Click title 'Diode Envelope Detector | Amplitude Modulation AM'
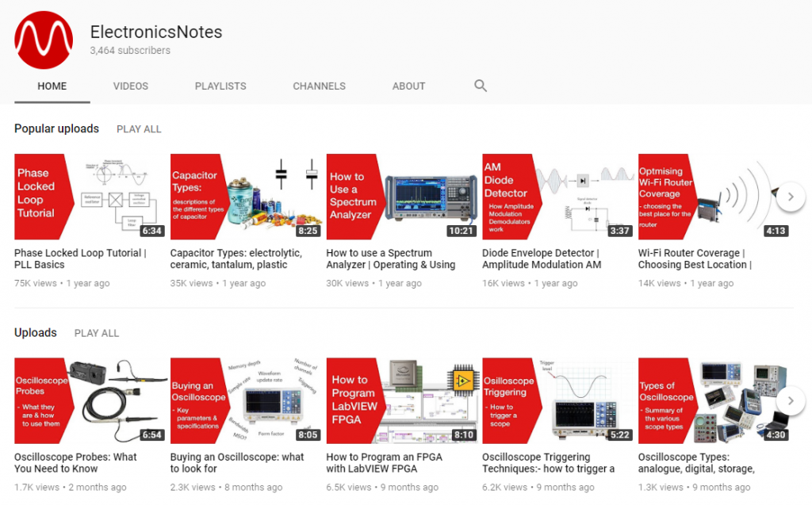The height and width of the screenshot is (505, 812). 542,259
